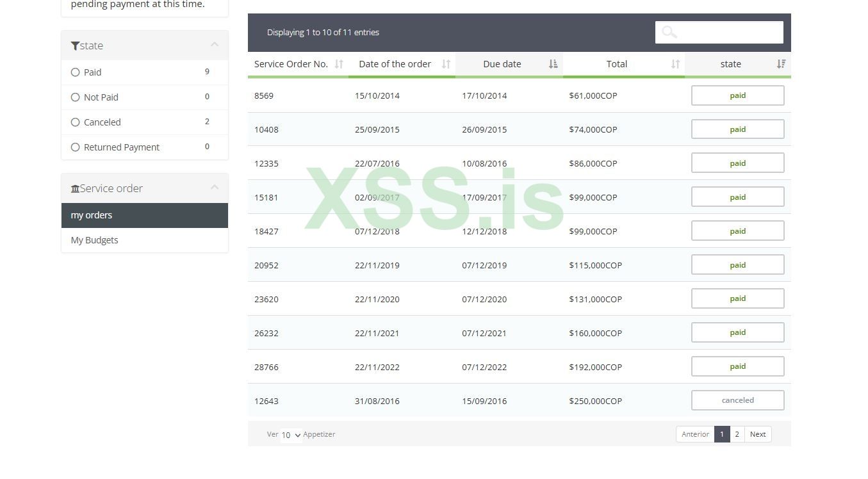Click the Due date column header text
The image size is (868, 479).
coord(502,64)
